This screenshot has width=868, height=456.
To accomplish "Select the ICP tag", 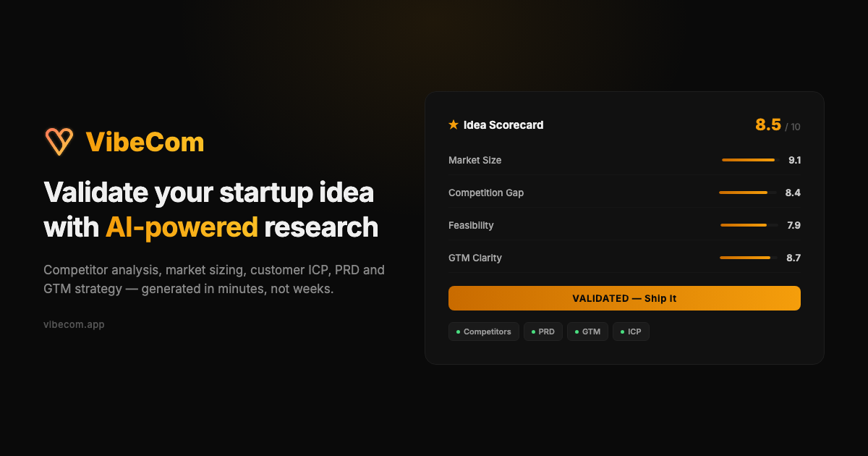I will click(631, 332).
